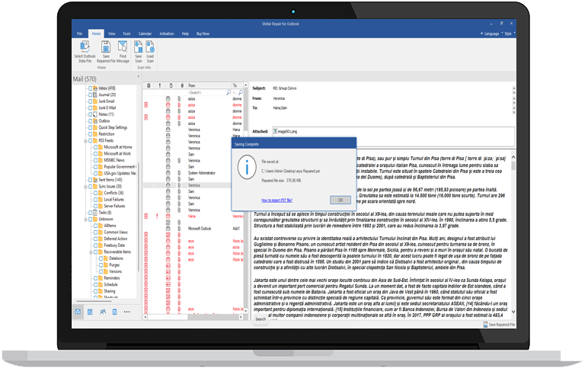Click the envelope icon of System Administrator row
Viewport: 588px width, 372px height.
point(168,173)
